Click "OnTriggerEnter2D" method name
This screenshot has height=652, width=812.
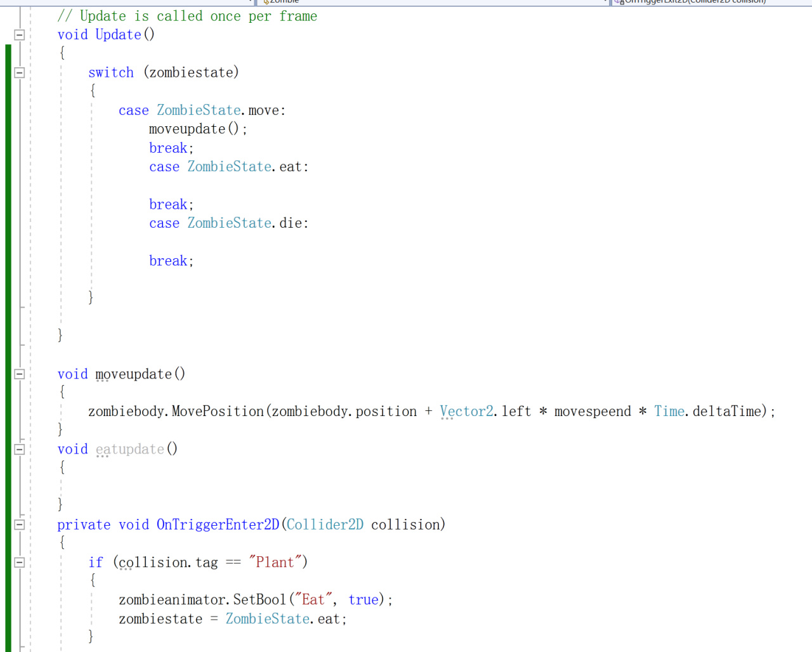[218, 525]
